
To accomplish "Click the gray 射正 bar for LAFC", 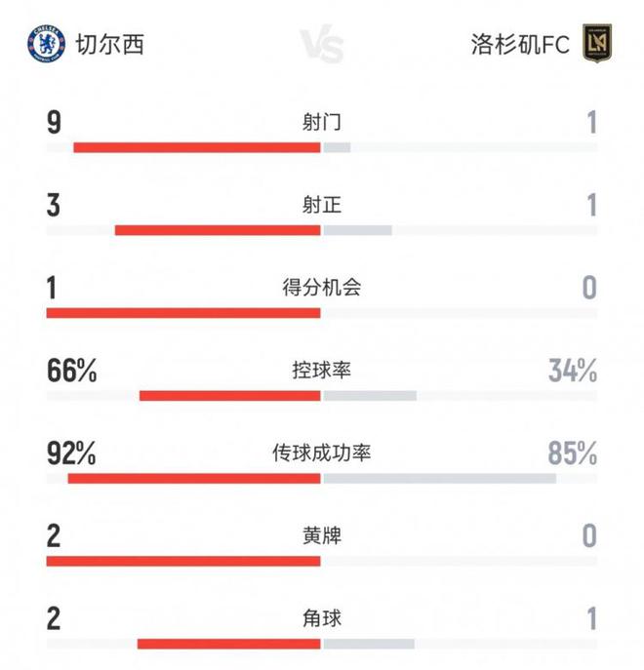I will click(358, 231).
